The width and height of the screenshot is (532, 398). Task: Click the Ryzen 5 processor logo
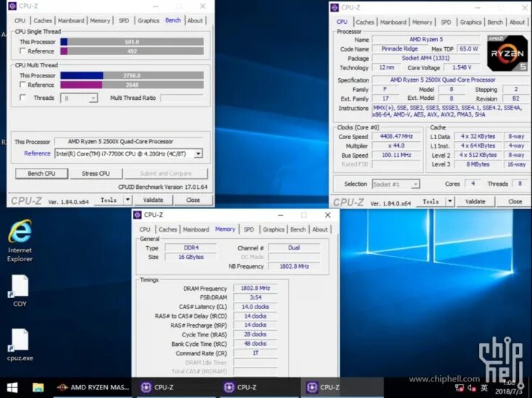click(x=507, y=54)
